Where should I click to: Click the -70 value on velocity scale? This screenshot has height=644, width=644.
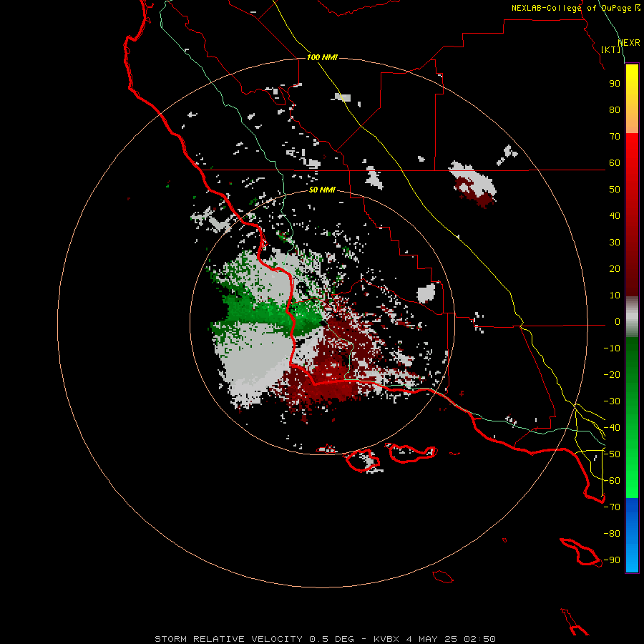tap(612, 507)
